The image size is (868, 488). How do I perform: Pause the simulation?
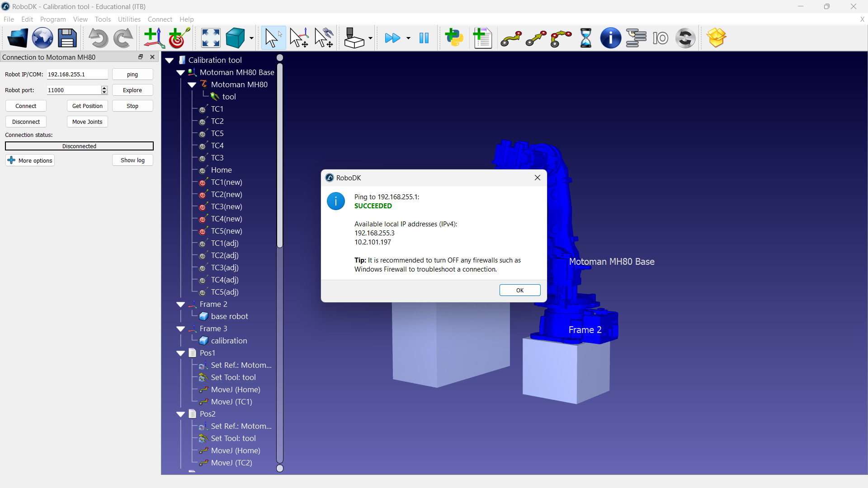click(x=424, y=38)
